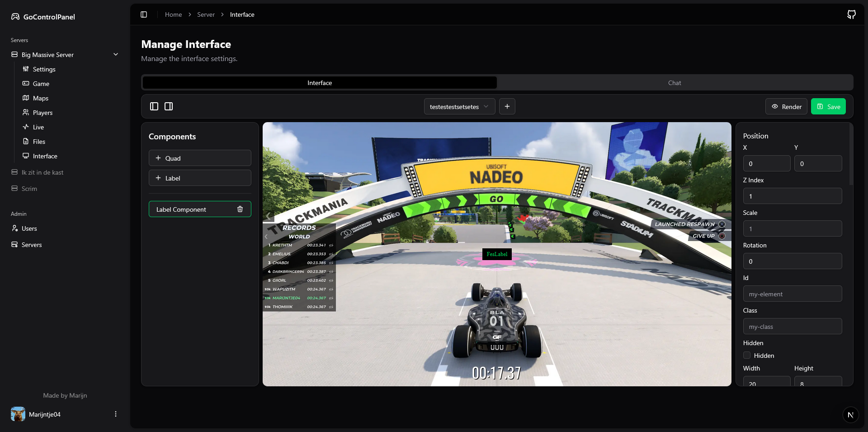Click the Scale input field
Viewport: 868px width, 432px height.
coord(793,229)
